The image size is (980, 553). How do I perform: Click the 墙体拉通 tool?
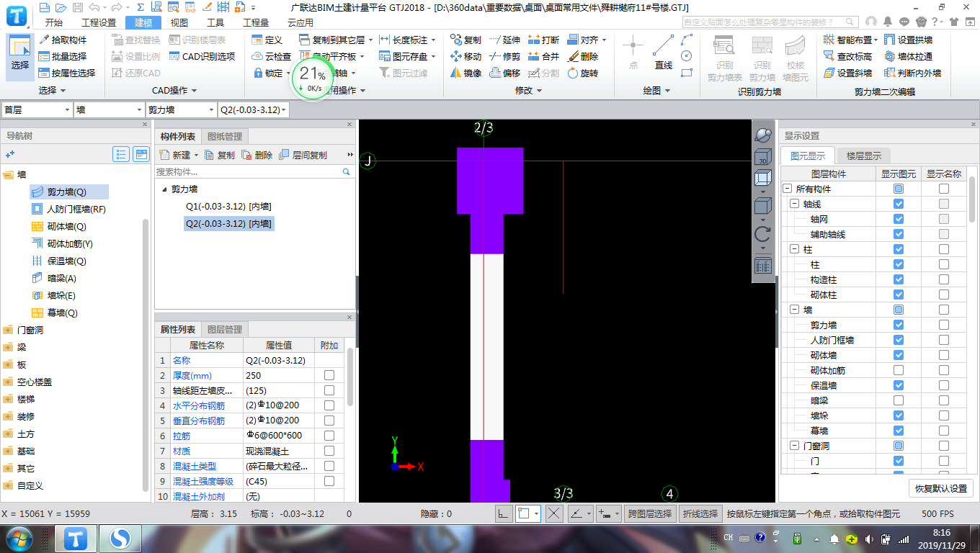[908, 56]
